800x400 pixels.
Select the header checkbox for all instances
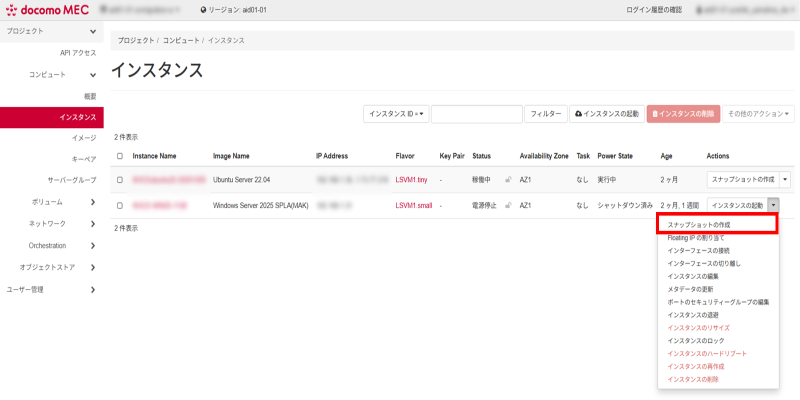[120, 156]
